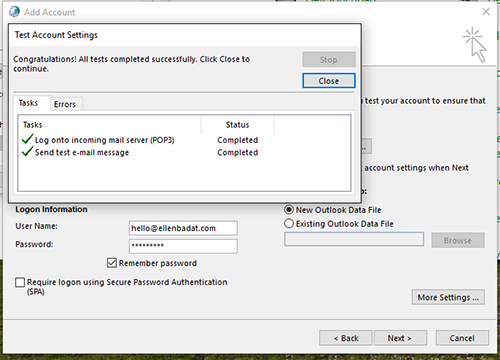This screenshot has width=500, height=360.
Task: Click into the Password field
Action: (x=183, y=246)
